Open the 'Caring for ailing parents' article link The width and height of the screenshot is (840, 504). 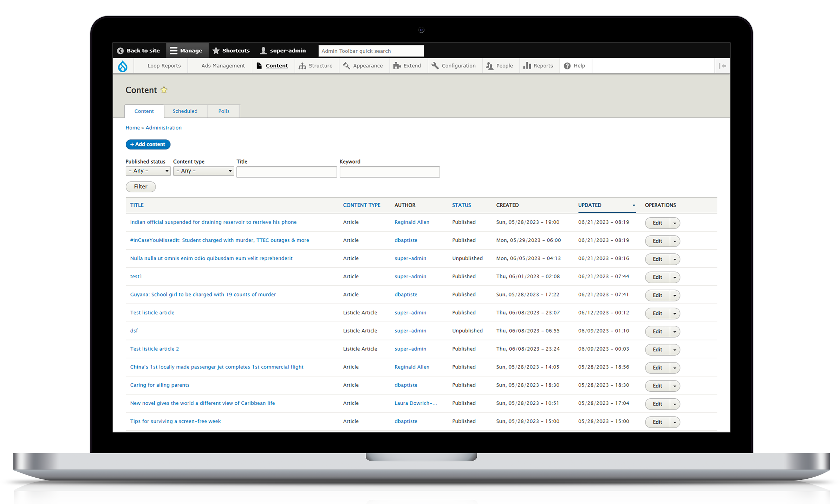(x=159, y=385)
